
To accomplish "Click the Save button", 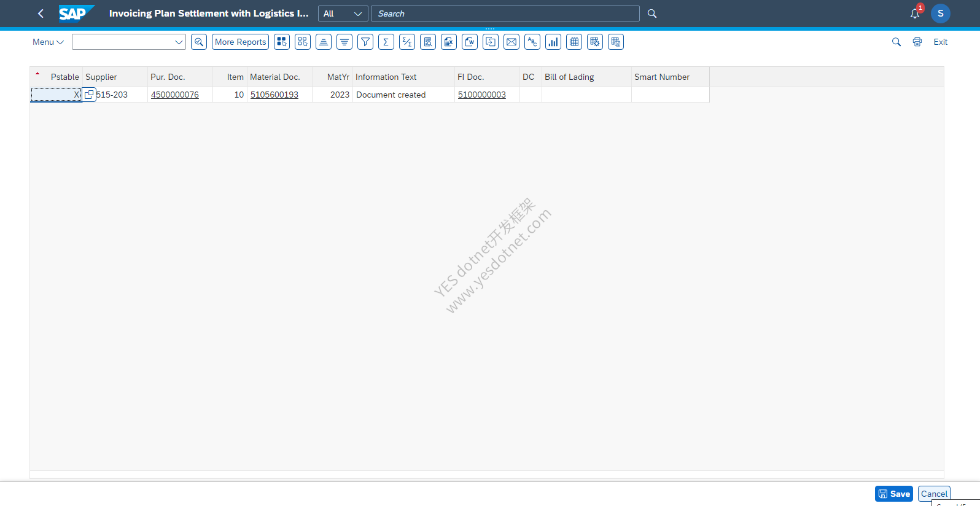I will (894, 494).
